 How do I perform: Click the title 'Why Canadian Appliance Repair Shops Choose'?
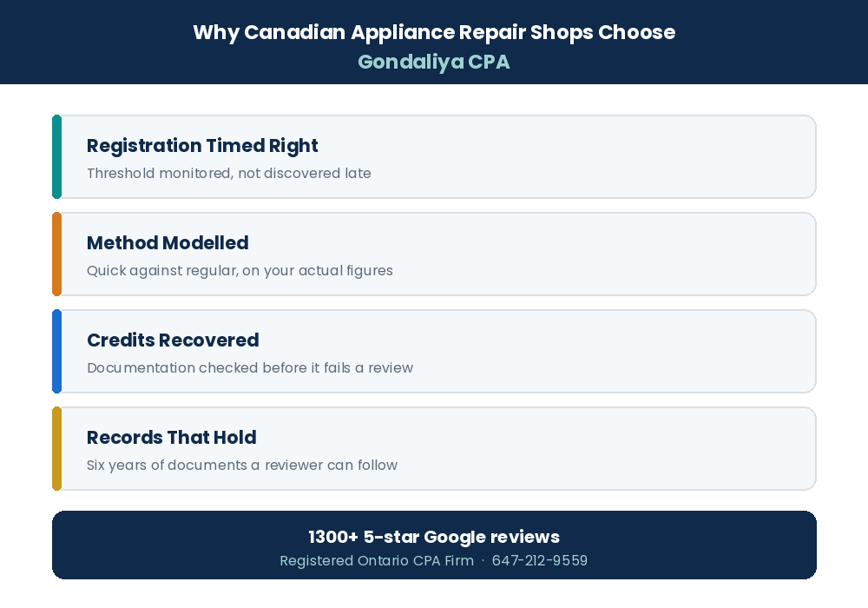tap(434, 32)
